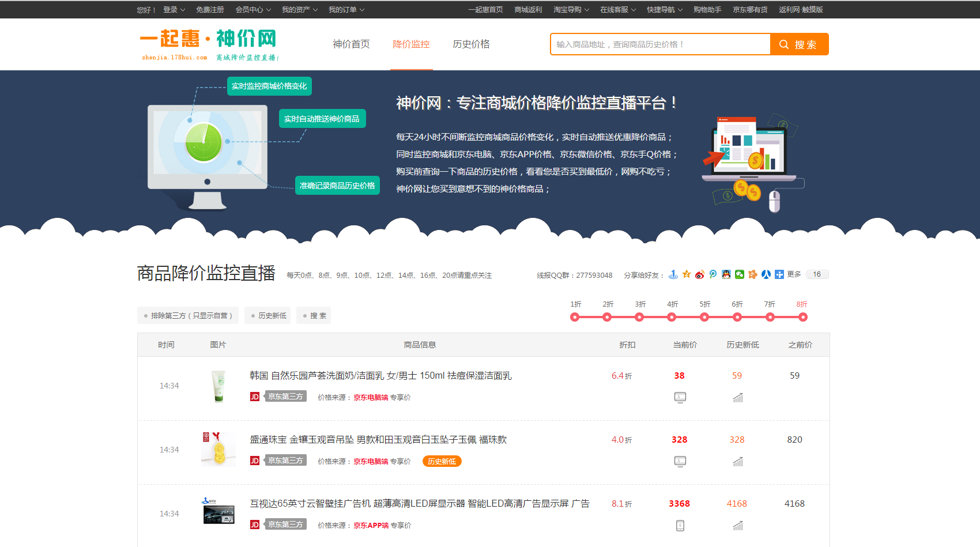Click the monitor icon under price 328
Image resolution: width=980 pixels, height=547 pixels.
point(680,461)
